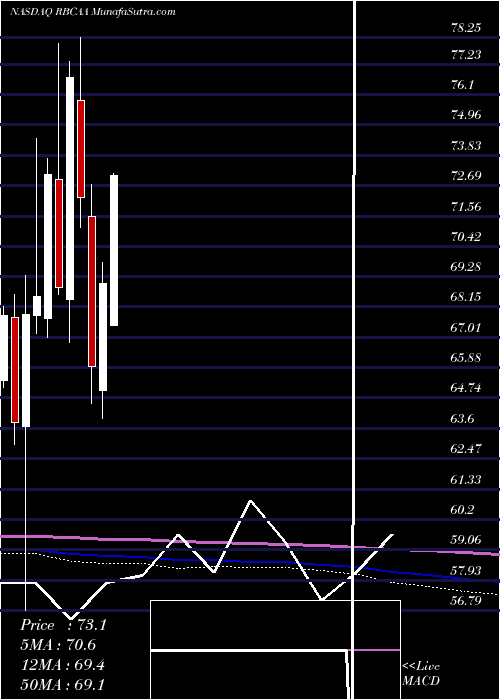This screenshot has width=500, height=700.
Task: Select the 56.79 price axis label
Action: [x=466, y=600]
